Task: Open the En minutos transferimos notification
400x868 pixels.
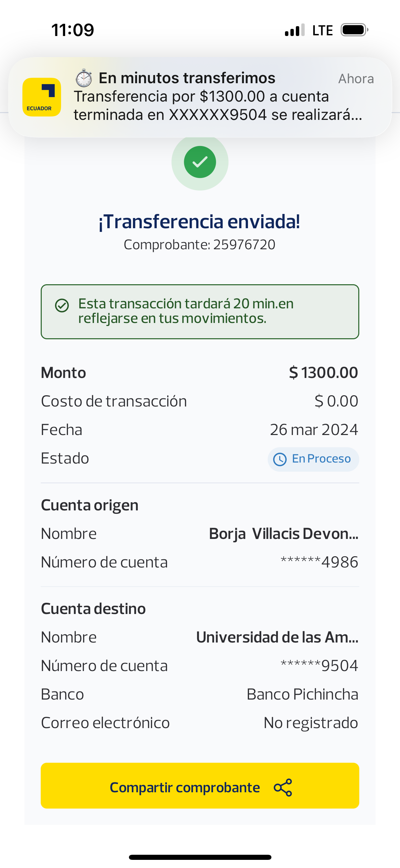Action: 217,97
